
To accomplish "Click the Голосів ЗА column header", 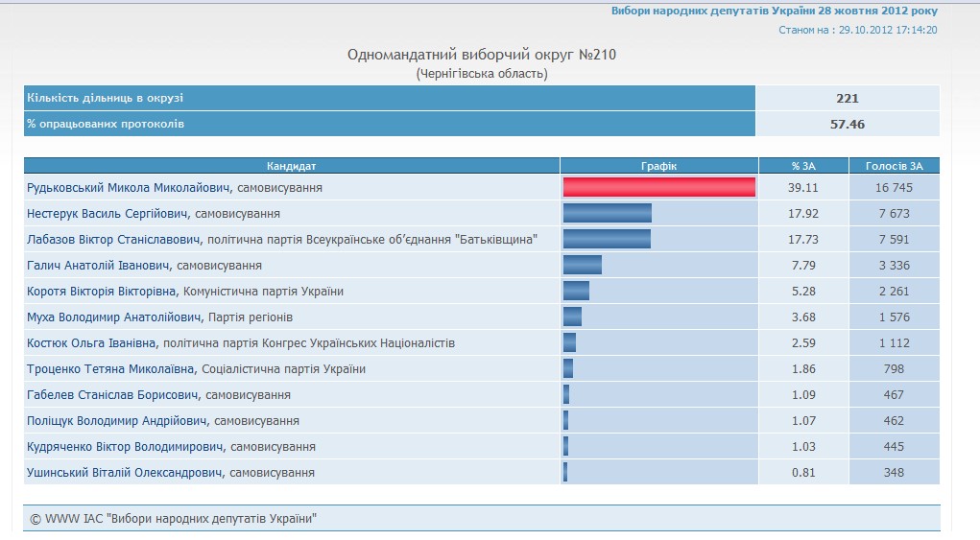I will [894, 166].
